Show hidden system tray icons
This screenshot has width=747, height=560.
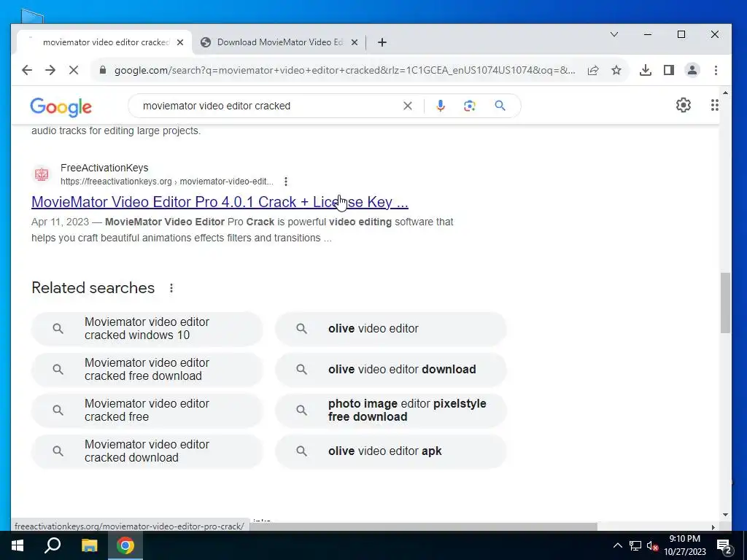[617, 545]
